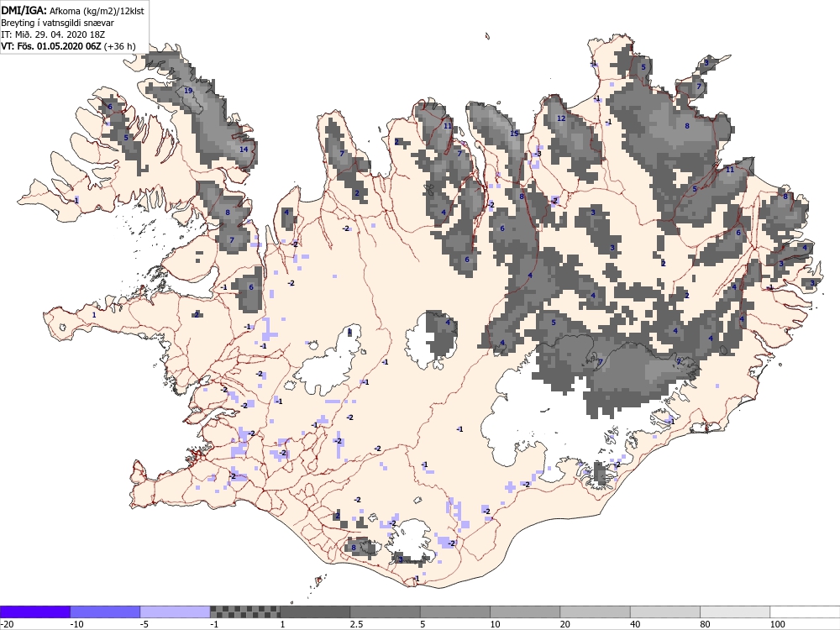Click the gray 2.5 to 5 legend swatch
This screenshot has width=840, height=630.
coord(386,612)
